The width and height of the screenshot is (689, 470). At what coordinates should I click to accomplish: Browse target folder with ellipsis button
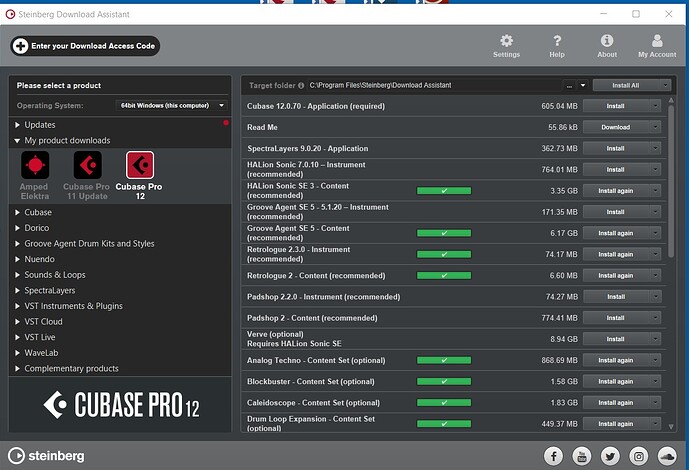(569, 85)
